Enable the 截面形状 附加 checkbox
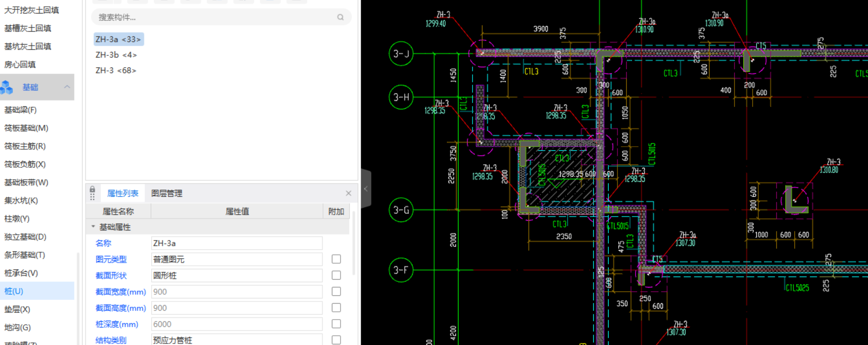The height and width of the screenshot is (345, 868). (x=336, y=275)
